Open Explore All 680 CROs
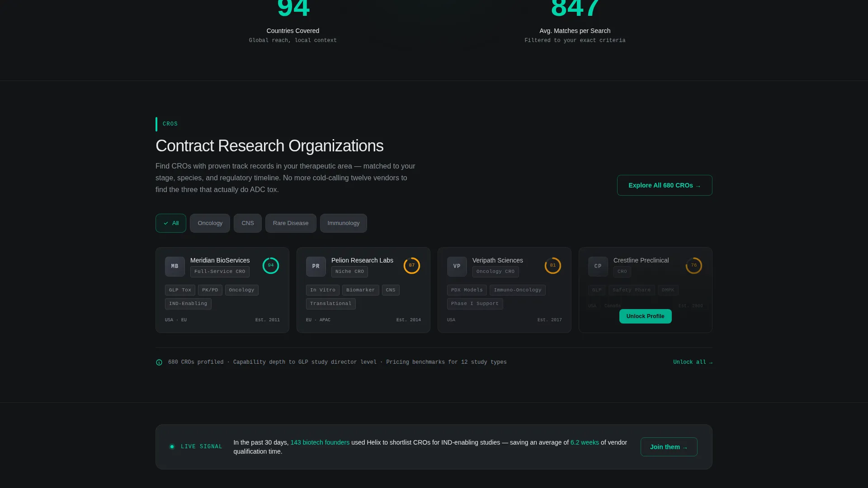The width and height of the screenshot is (868, 488). 665,185
